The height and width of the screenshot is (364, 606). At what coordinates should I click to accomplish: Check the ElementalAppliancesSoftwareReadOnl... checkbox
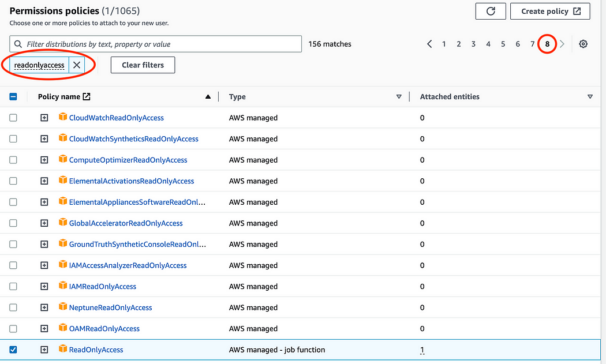coord(13,202)
